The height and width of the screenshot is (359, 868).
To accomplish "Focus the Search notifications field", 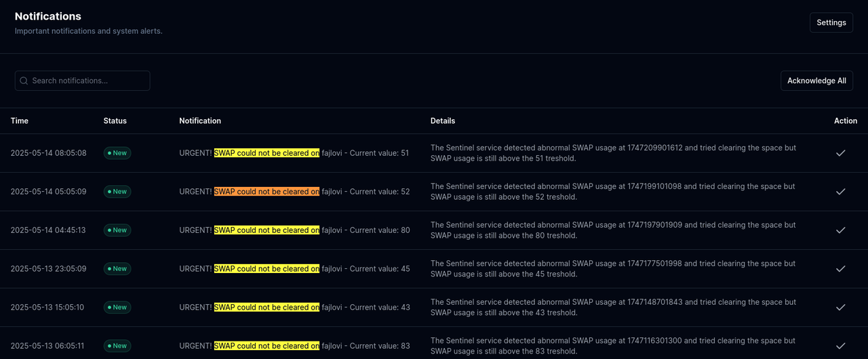I will [82, 81].
